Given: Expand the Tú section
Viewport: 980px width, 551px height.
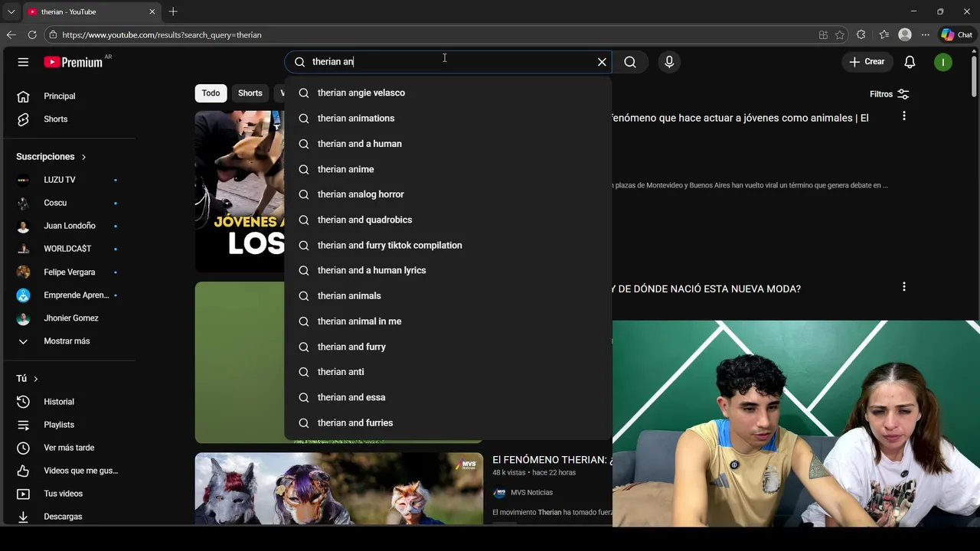Looking at the screenshot, I should pos(28,378).
